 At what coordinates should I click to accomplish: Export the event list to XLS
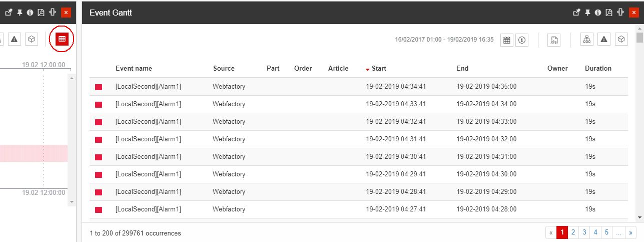[554, 41]
